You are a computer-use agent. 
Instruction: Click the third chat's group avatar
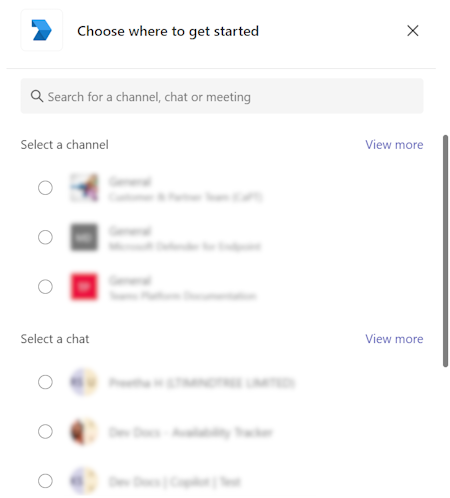click(84, 481)
